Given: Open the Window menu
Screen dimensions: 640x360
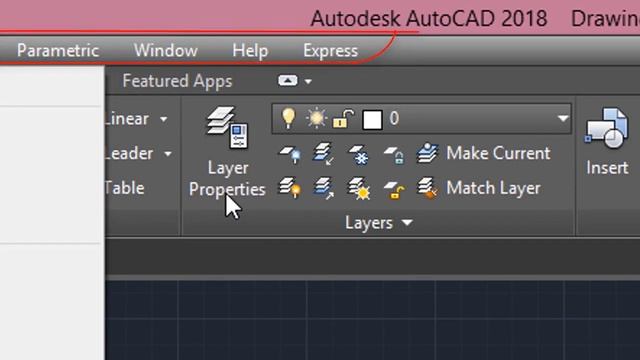Looking at the screenshot, I should (166, 51).
